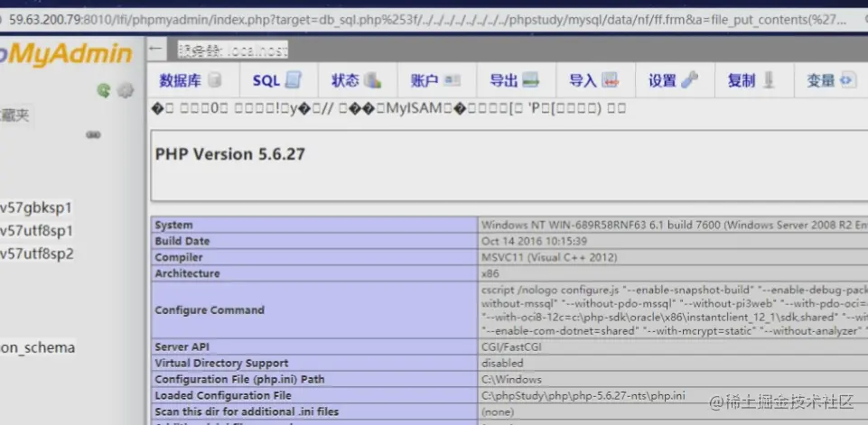Viewport: 868px width, 425px height.
Task: Click the Windows NT system value
Action: pyautogui.click(x=674, y=225)
